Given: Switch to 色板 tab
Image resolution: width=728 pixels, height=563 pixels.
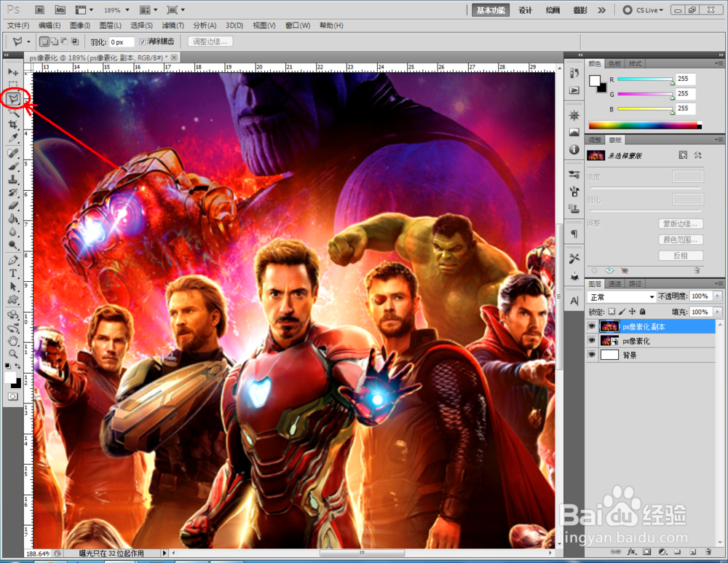Looking at the screenshot, I should click(x=614, y=63).
